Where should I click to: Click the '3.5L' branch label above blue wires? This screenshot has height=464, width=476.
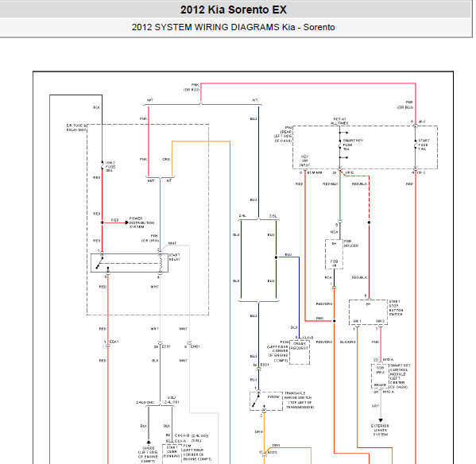click(273, 216)
